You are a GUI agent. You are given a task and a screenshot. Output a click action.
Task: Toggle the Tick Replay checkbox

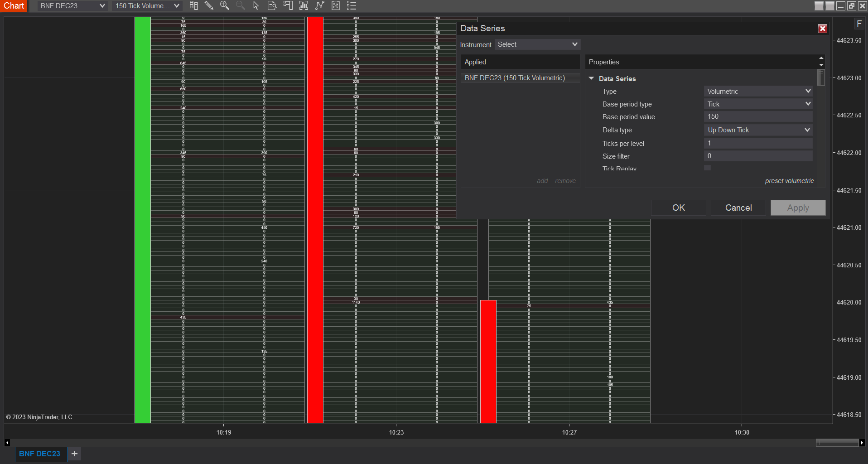(708, 168)
